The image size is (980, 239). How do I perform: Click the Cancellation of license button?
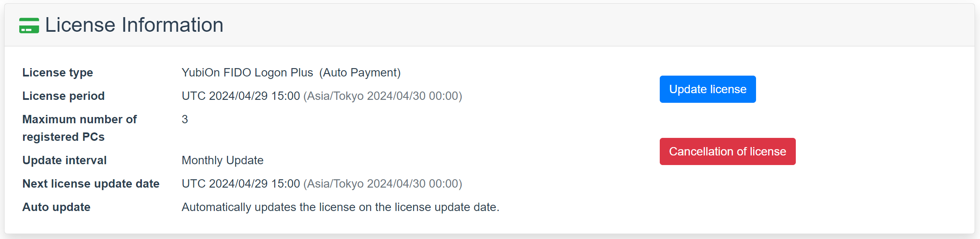(x=728, y=151)
